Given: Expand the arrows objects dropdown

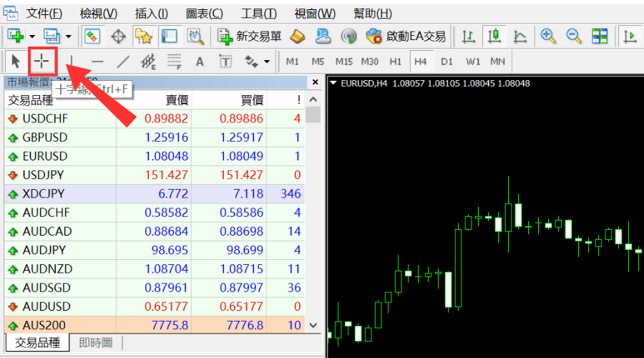Looking at the screenshot, I should pos(267,62).
